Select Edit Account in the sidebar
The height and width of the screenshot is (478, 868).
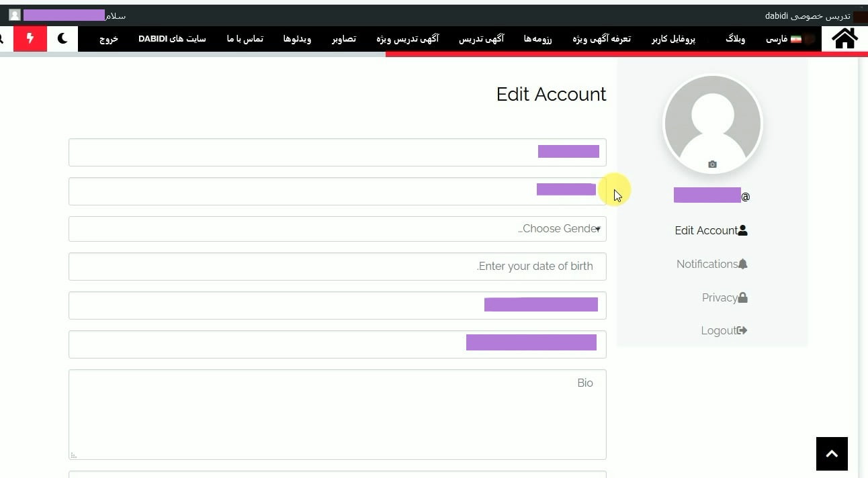pos(711,230)
